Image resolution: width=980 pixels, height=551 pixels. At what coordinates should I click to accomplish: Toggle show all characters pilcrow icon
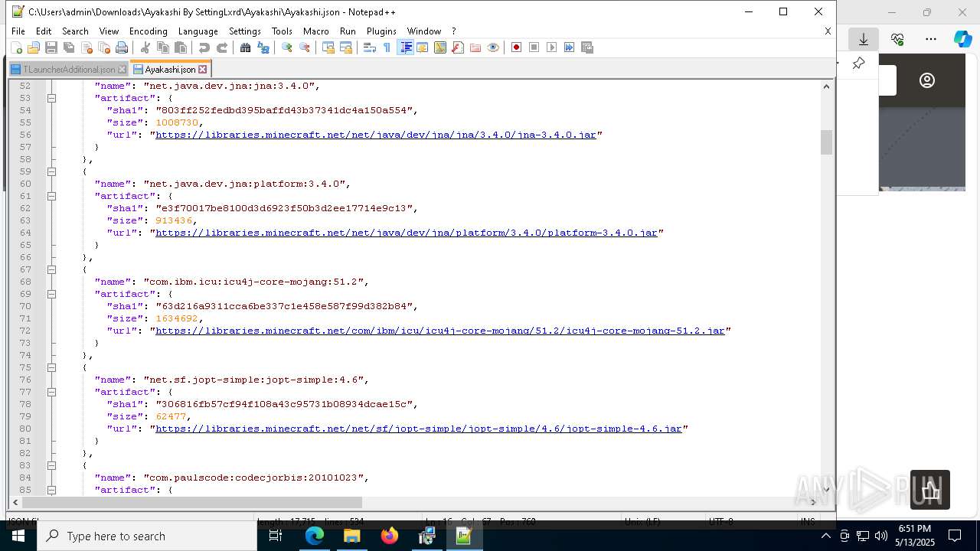[x=387, y=47]
